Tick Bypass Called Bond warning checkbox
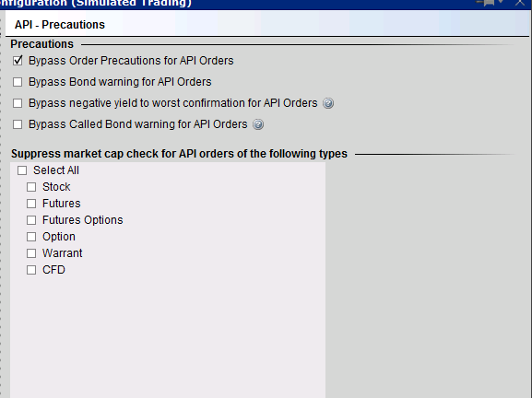This screenshot has height=398, width=532. coord(18,124)
